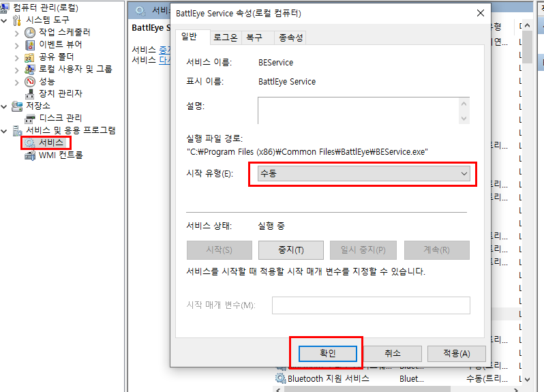Viewport: 544px width, 392px height.
Task: Click the description box scroll down arrow
Action: (x=464, y=119)
